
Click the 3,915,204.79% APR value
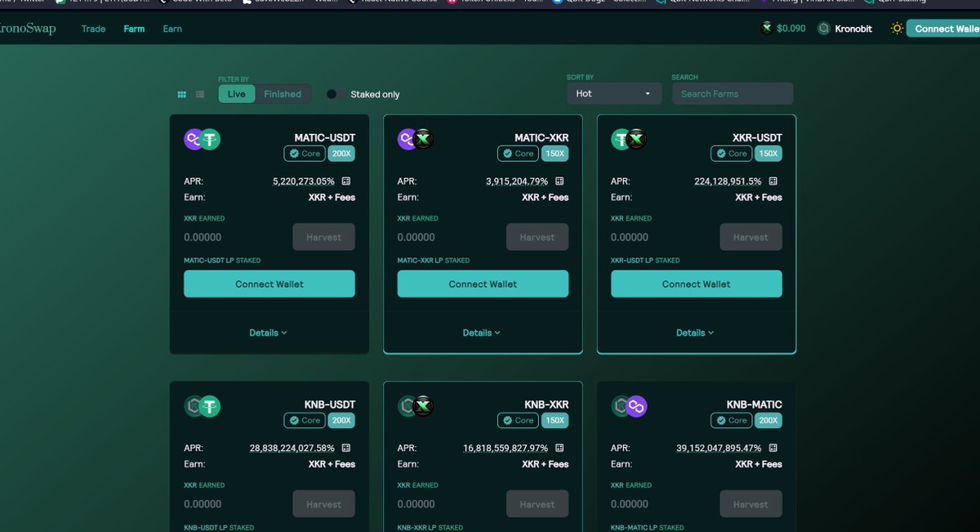tap(517, 181)
